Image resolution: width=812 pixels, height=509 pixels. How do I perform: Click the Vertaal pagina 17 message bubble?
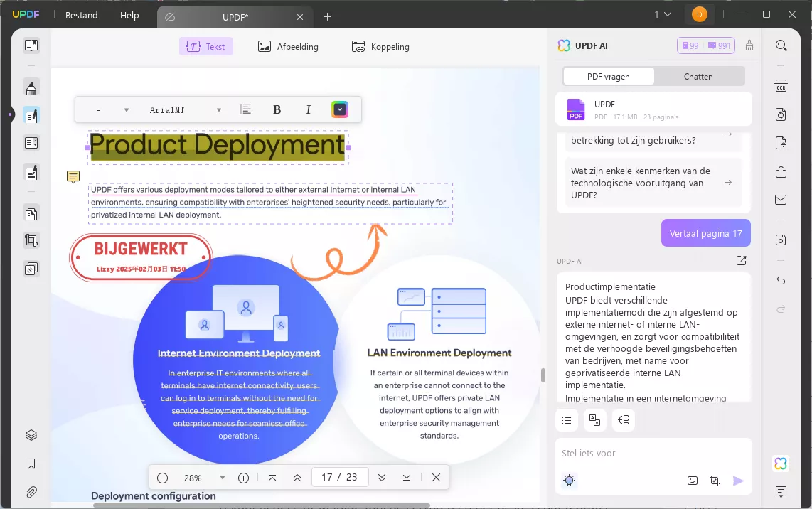[x=706, y=234]
